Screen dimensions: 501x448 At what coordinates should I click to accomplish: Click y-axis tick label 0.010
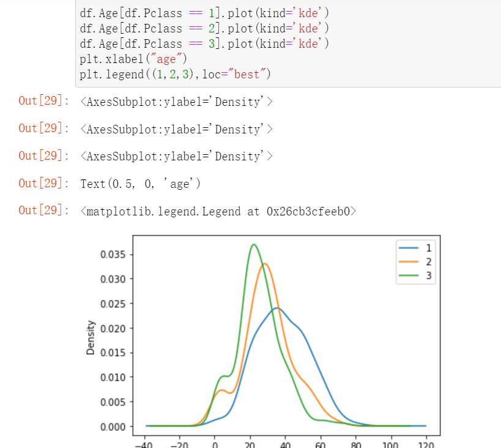pos(113,378)
